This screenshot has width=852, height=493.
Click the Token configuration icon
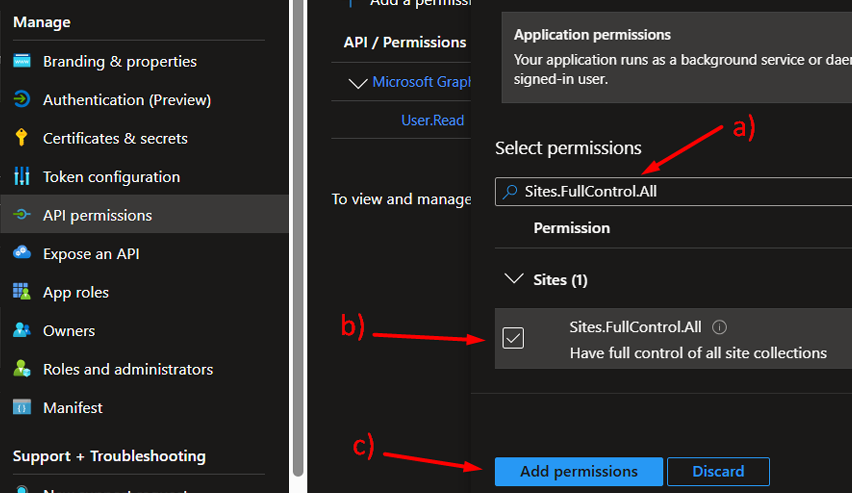point(22,177)
